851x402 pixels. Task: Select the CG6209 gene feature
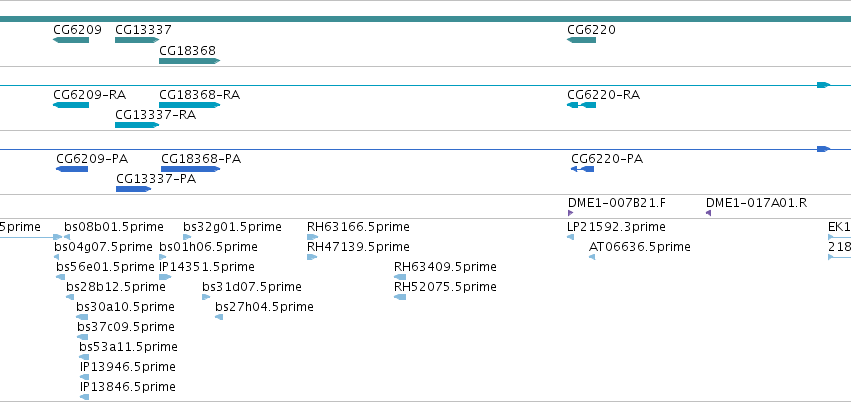click(x=71, y=40)
